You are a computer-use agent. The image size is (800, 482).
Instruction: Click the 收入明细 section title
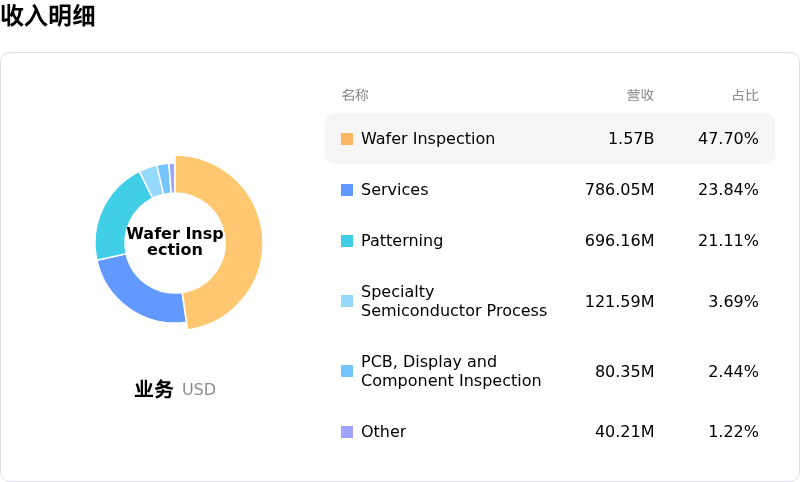click(x=48, y=16)
